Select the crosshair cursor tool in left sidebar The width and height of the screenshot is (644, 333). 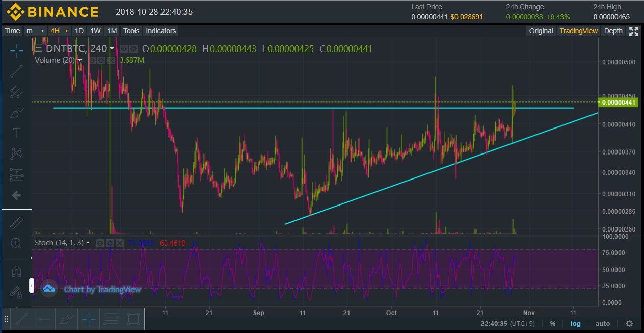[16, 50]
